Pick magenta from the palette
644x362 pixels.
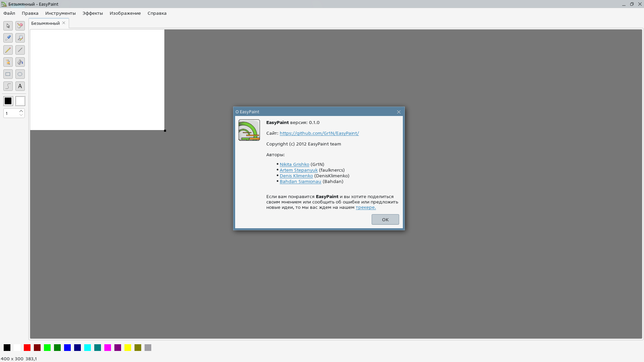coord(108,348)
